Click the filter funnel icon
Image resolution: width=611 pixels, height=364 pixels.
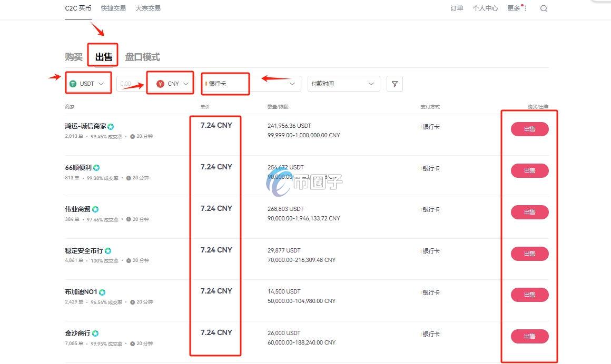click(395, 83)
